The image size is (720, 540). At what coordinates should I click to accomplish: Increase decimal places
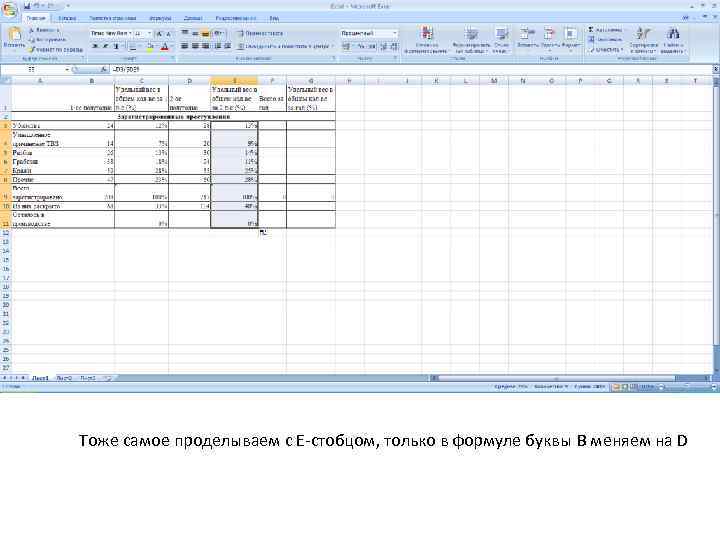pos(384,46)
